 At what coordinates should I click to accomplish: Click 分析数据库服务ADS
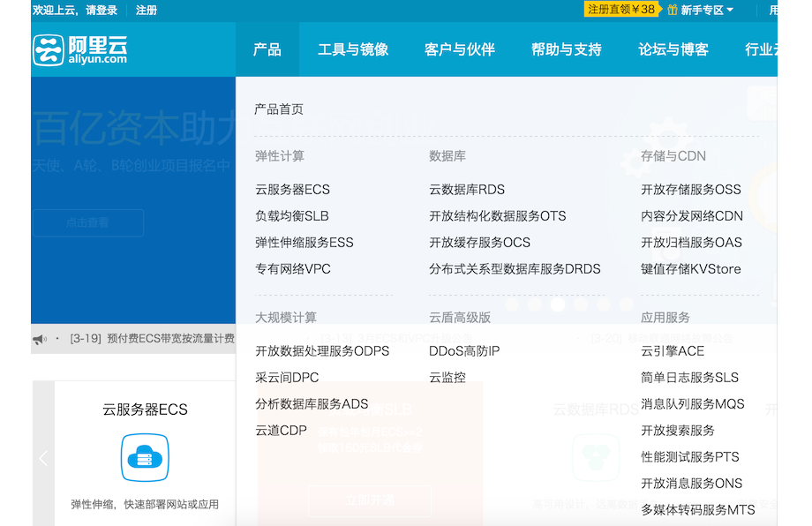[x=312, y=404]
